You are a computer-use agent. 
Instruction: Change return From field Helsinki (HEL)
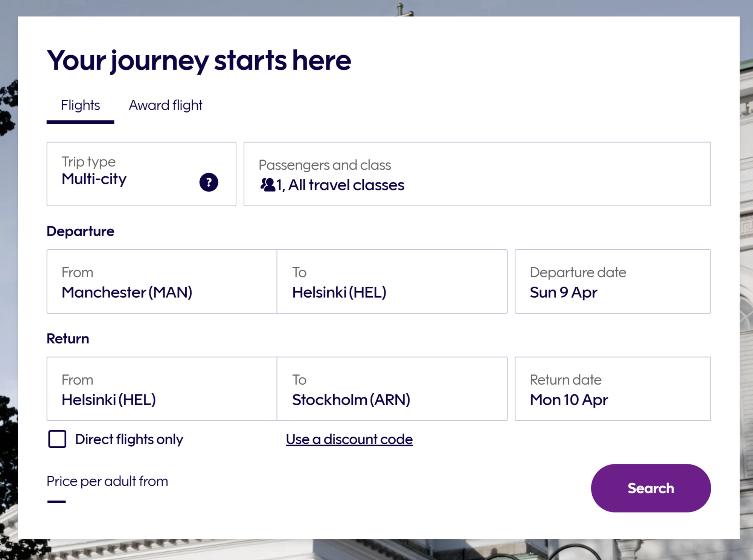(x=162, y=389)
